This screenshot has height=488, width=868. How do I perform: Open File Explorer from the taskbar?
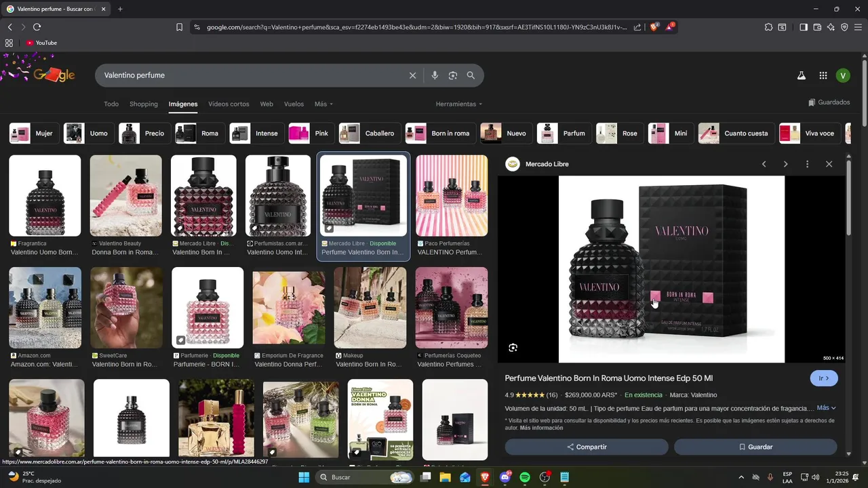[x=445, y=477]
